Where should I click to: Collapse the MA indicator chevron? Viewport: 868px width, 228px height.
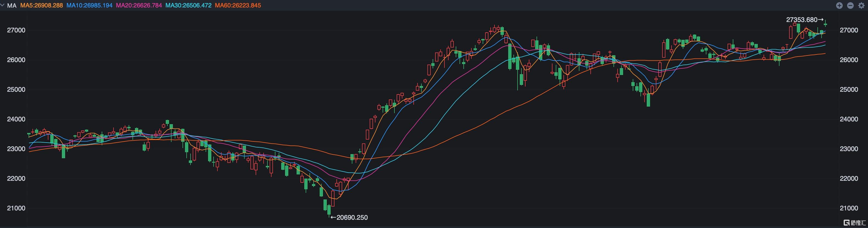coord(3,5)
